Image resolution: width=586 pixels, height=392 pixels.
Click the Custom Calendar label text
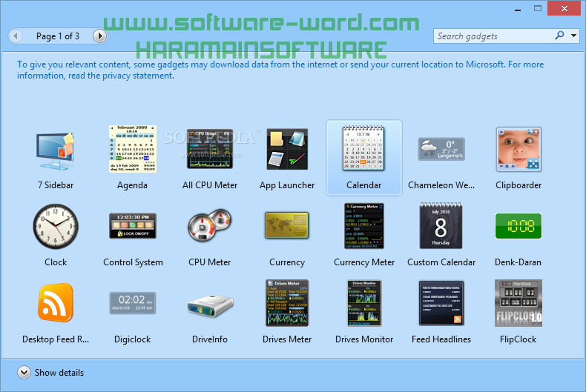pyautogui.click(x=441, y=262)
